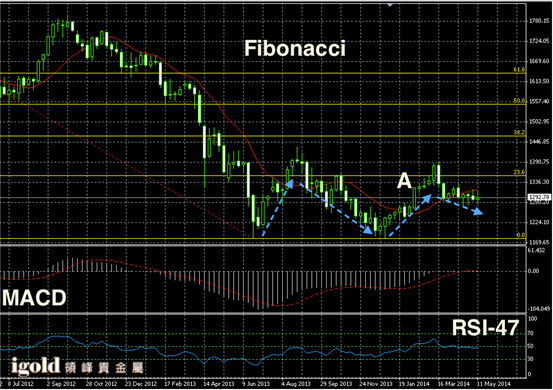Select the 38.2 Fibonacci level label
This screenshot has width=553, height=390.
pyautogui.click(x=519, y=133)
